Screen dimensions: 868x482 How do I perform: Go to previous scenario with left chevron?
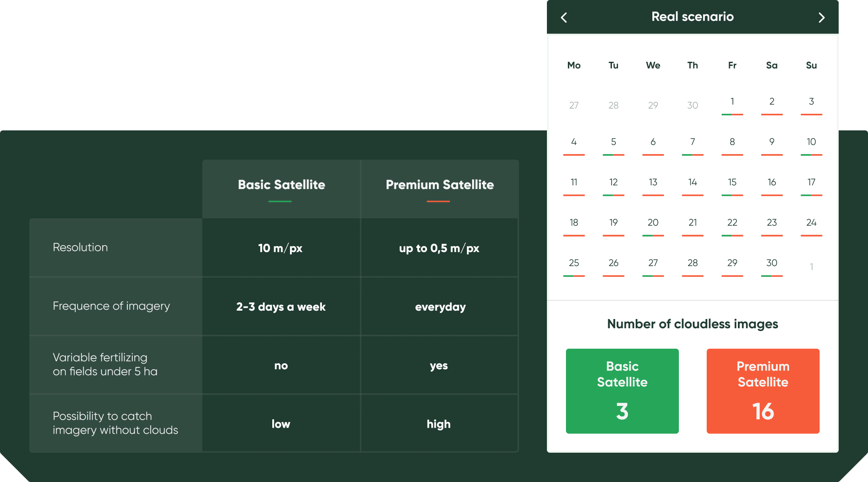[564, 18]
